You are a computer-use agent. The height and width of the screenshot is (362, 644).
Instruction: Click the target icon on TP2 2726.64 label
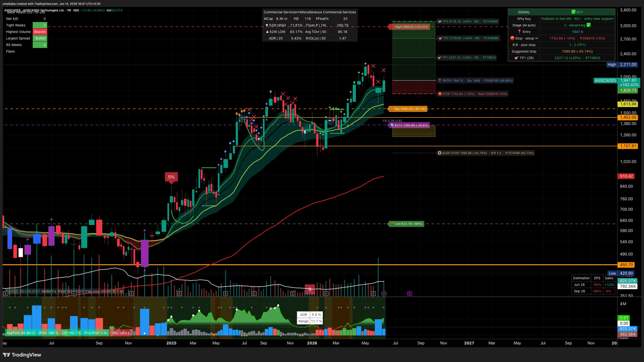coord(440,38)
